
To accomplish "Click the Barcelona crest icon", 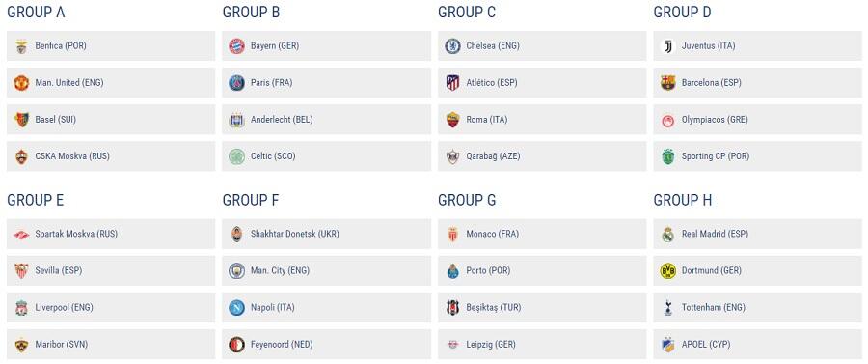I will 668,83.
